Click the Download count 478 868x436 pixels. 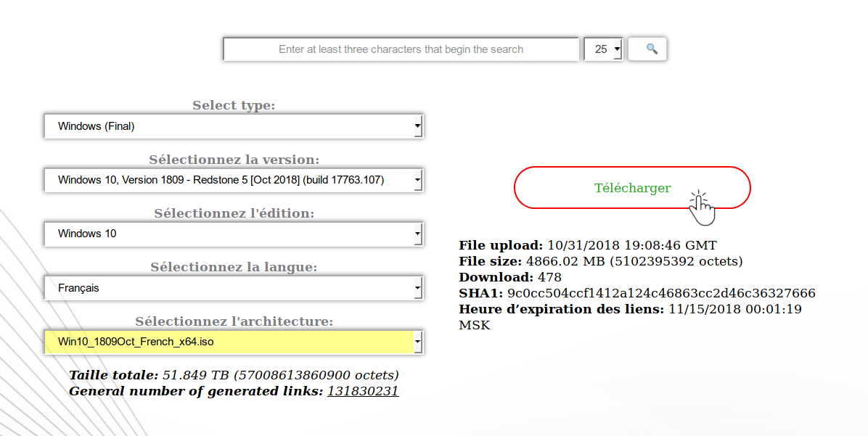549,276
